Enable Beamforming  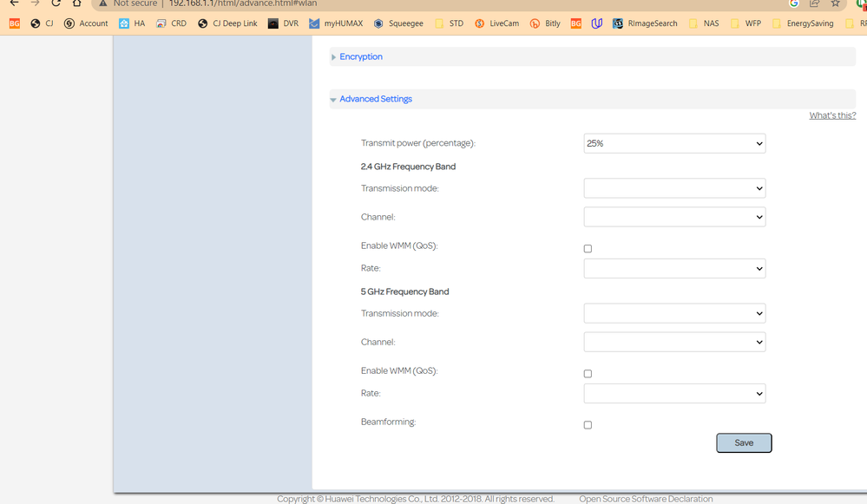tap(588, 424)
